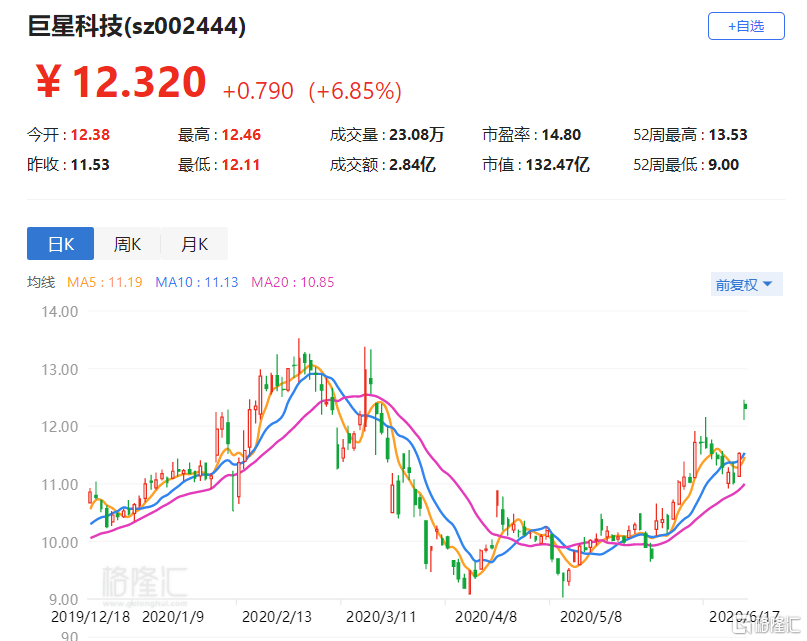Switch to the 月K monthly chart tab

[194, 244]
